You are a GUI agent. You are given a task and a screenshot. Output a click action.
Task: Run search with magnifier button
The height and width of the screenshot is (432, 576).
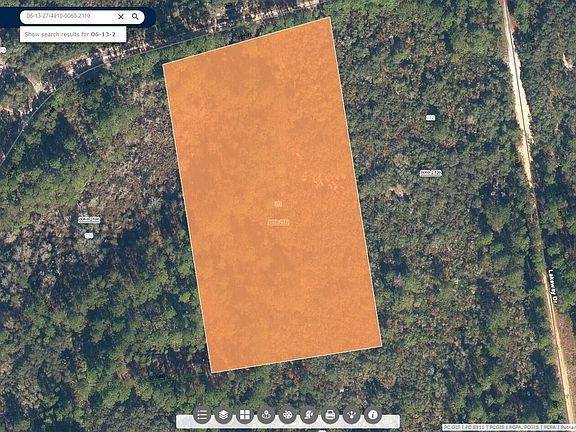tap(135, 17)
